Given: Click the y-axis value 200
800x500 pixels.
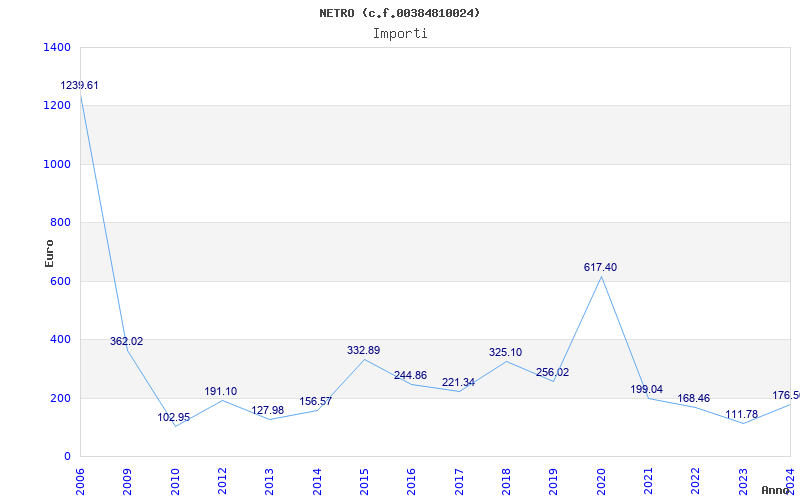Looking at the screenshot, I should 60,398.
